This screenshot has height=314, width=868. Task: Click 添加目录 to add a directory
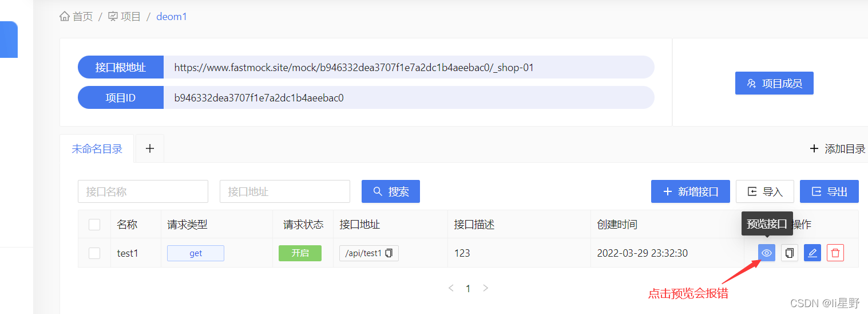click(838, 149)
